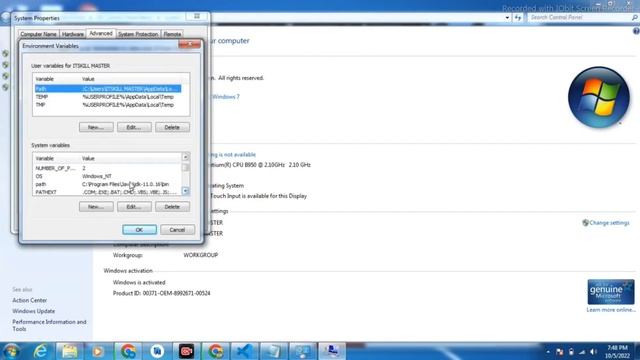Viewport: 640px width, 360px height.
Task: Click the rating 'is not available' link
Action: (233, 155)
